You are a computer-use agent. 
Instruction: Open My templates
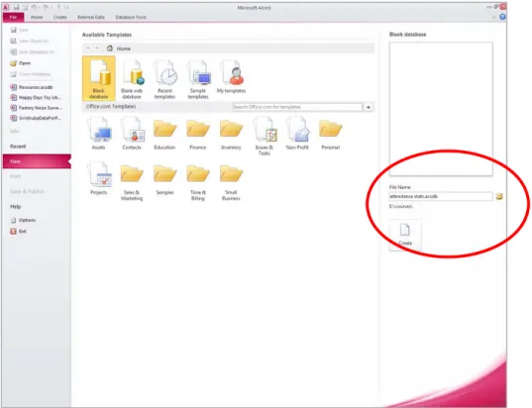(232, 76)
